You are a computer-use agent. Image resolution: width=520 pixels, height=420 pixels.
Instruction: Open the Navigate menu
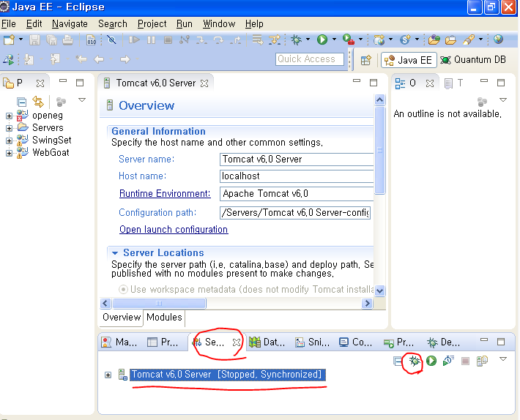70,24
